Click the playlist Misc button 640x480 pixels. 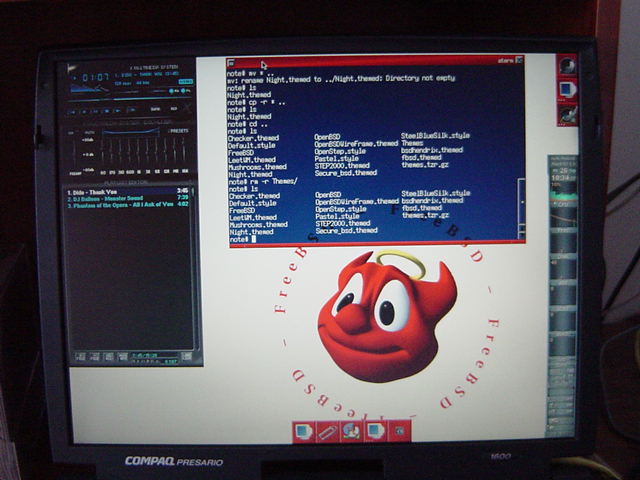point(122,356)
